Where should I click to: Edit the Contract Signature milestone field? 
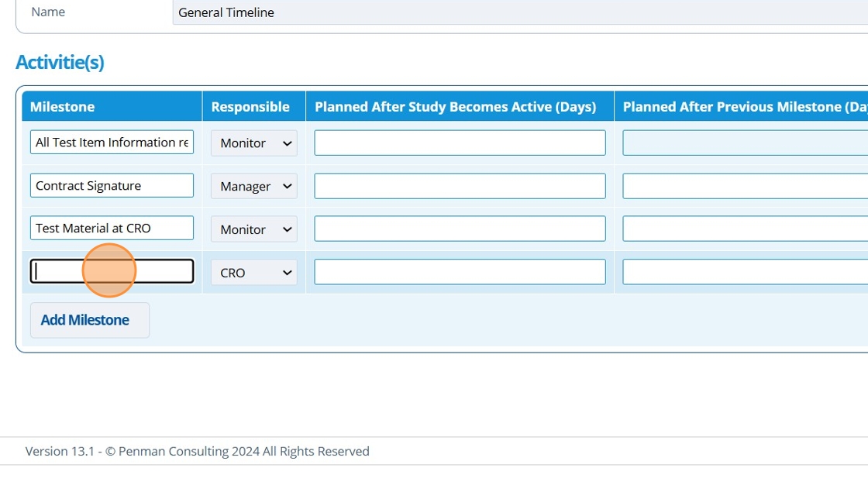tap(112, 186)
